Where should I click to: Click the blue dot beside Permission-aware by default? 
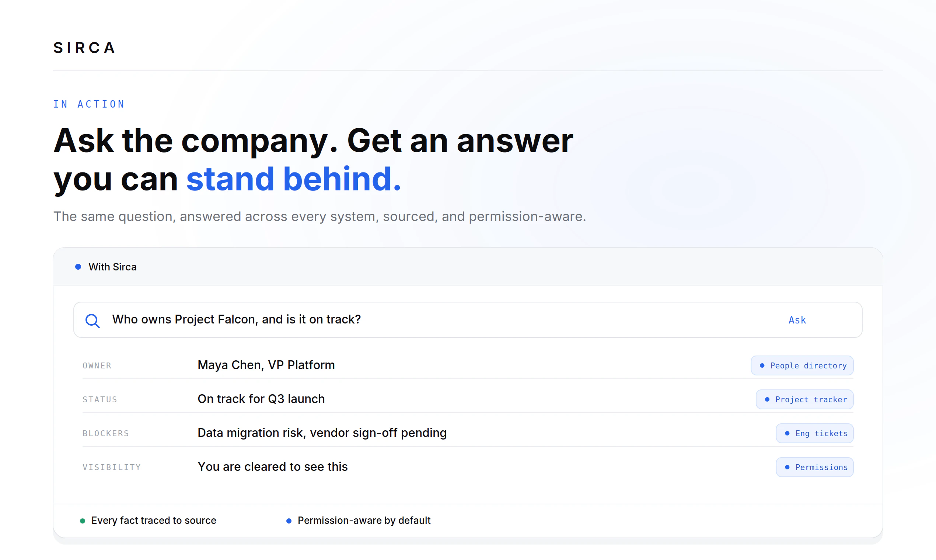pos(289,521)
